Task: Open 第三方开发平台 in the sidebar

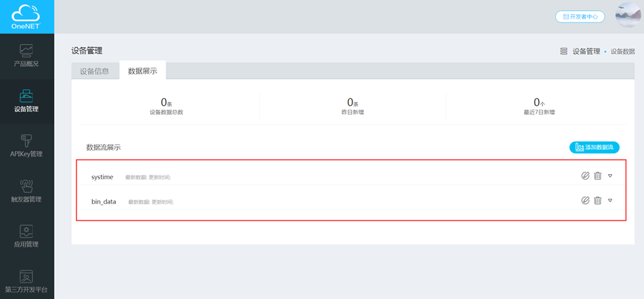Action: (27, 281)
